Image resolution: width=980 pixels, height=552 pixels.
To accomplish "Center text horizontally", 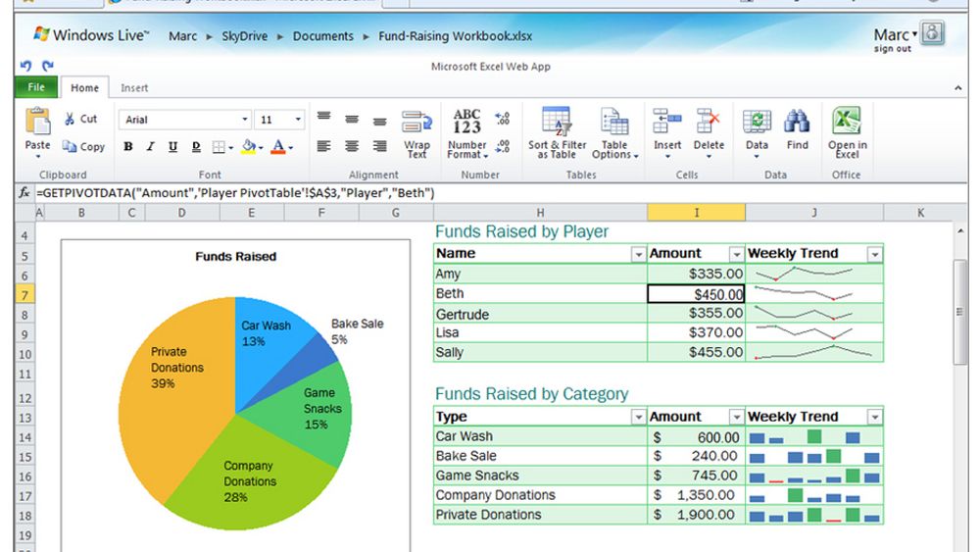I will pos(352,146).
